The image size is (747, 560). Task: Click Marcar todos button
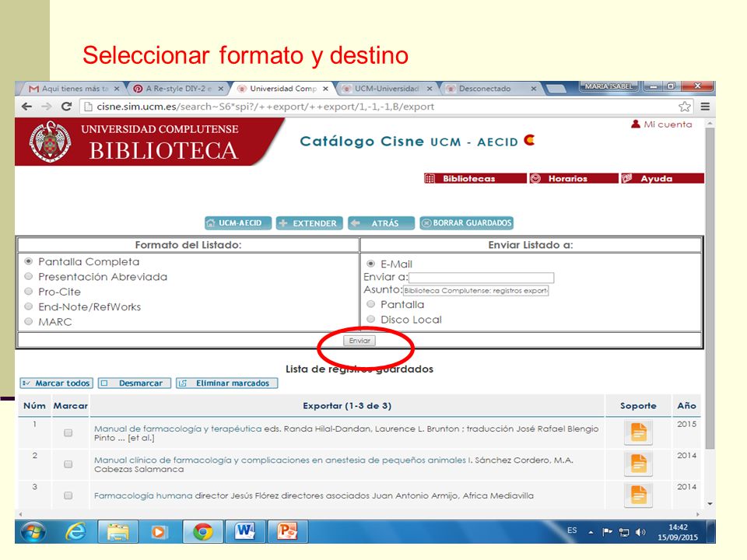pyautogui.click(x=56, y=383)
